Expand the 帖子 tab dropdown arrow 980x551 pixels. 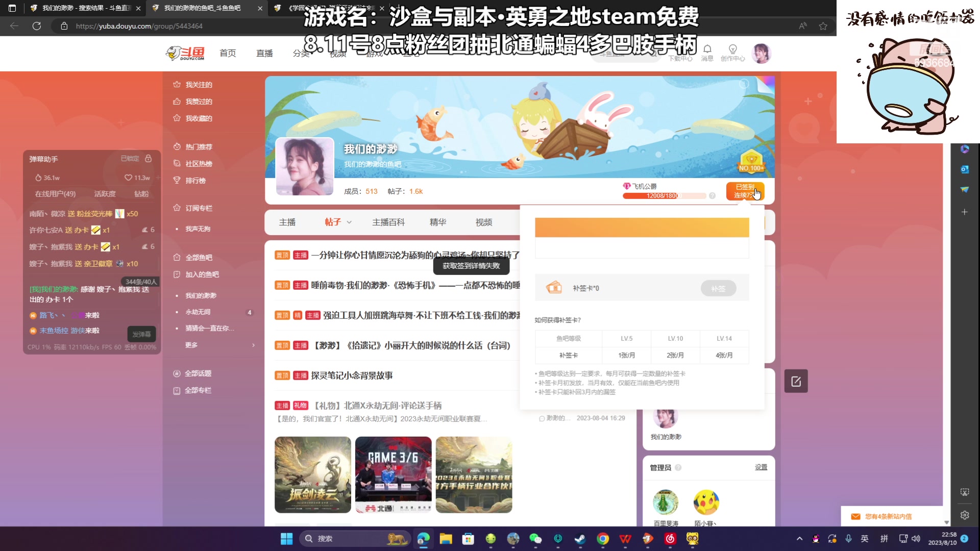pos(349,222)
